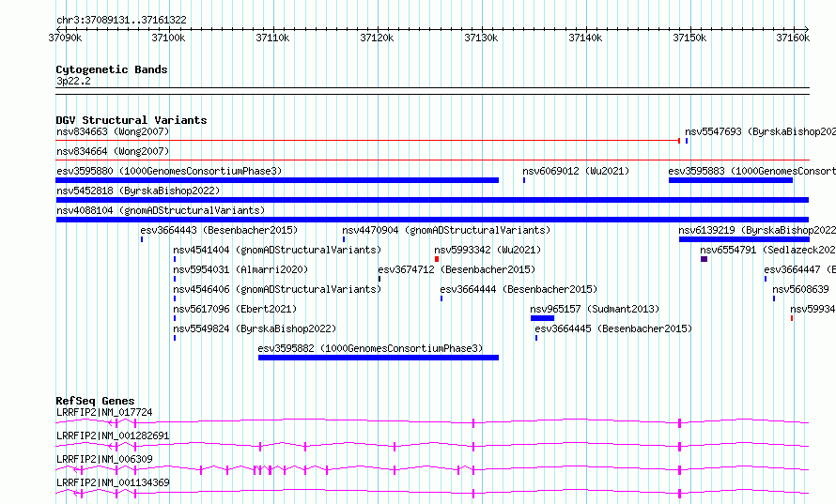Click the nsv6139219 variant label
This screenshot has width=836, height=504.
pos(757,230)
